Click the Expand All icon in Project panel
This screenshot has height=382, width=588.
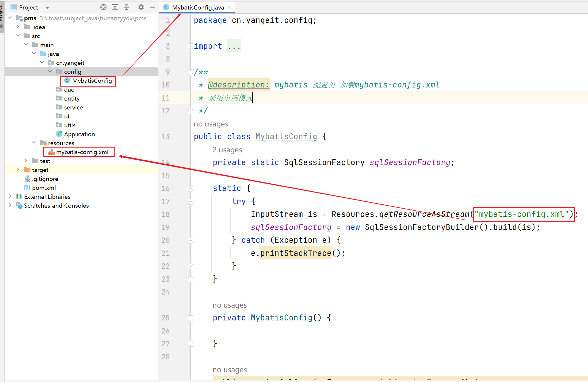(115, 7)
